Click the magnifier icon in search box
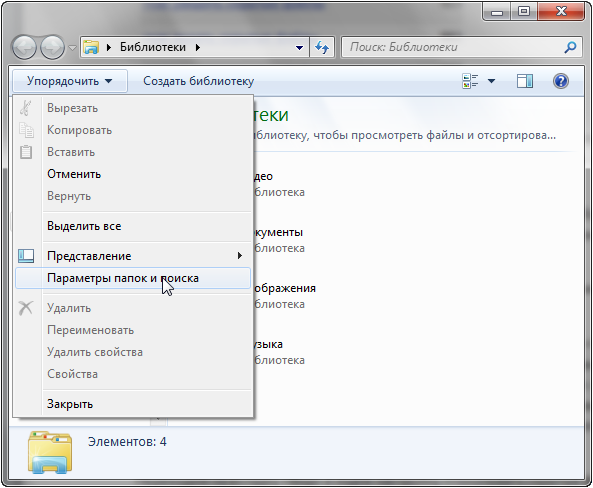The image size is (593, 488). click(x=570, y=47)
